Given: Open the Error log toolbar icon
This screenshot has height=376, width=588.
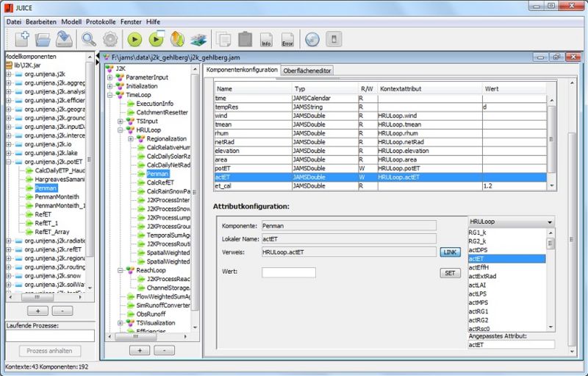Looking at the screenshot, I should (x=288, y=40).
